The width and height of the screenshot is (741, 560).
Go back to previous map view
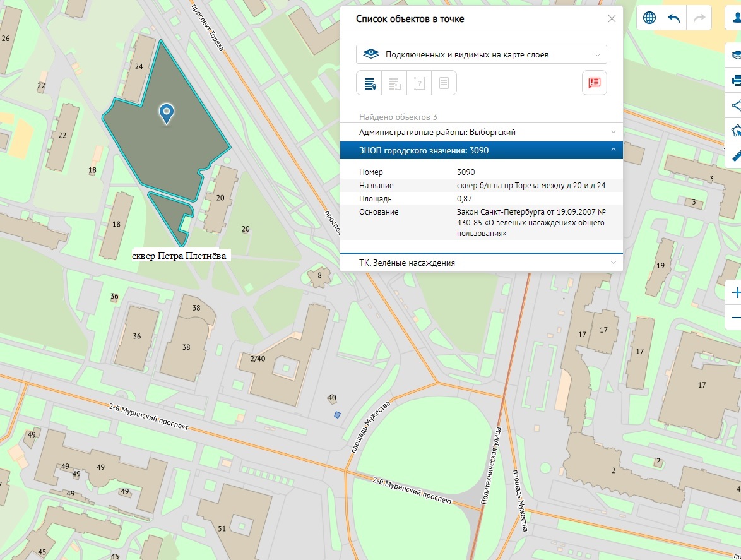674,18
